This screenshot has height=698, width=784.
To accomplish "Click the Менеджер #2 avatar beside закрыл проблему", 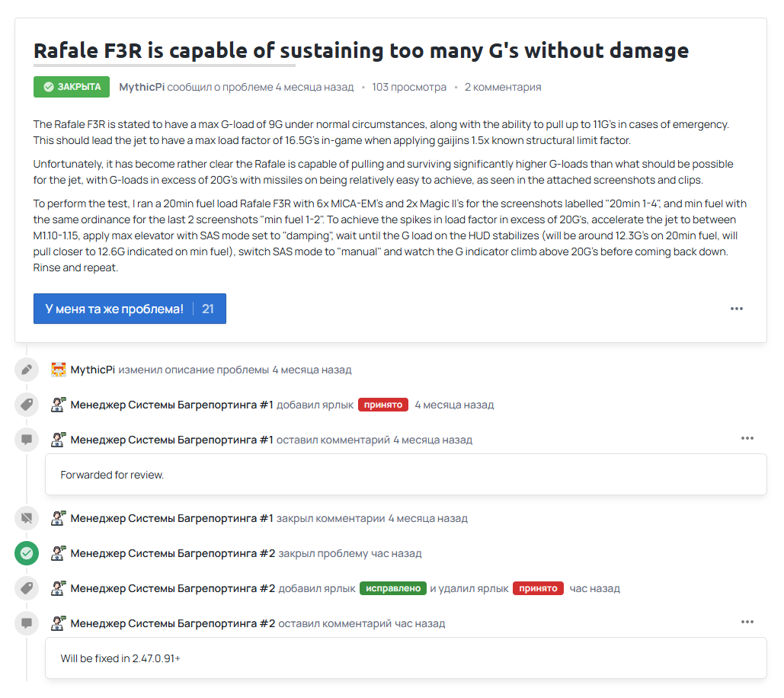I will click(x=59, y=553).
